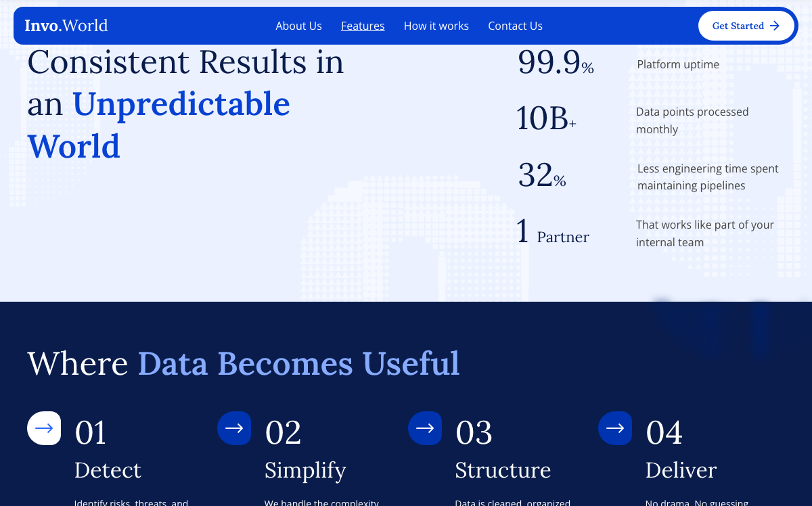Click the Get Started button

(746, 26)
